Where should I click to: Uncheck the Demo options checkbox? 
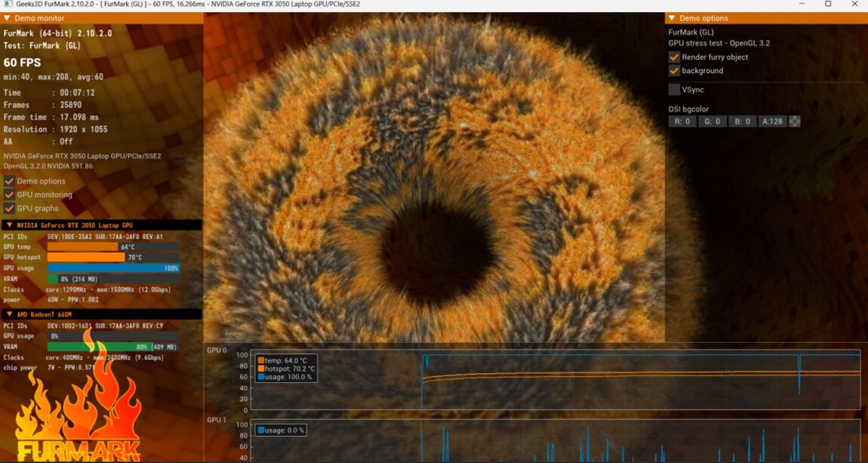click(9, 181)
